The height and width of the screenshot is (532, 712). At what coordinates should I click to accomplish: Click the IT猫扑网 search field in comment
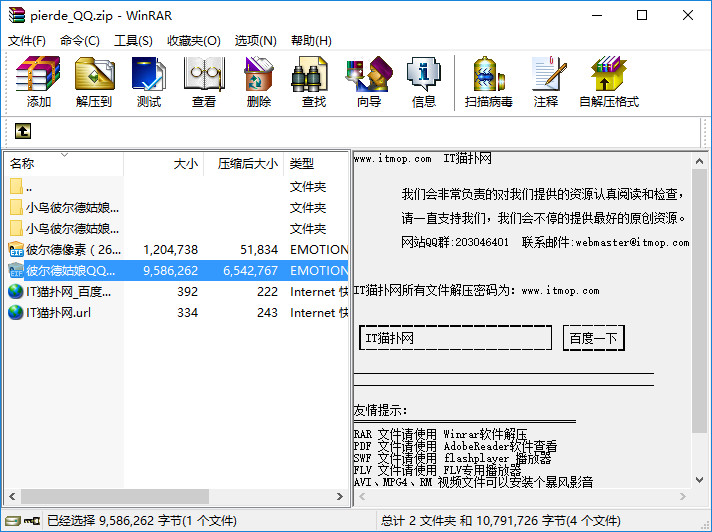coord(455,338)
